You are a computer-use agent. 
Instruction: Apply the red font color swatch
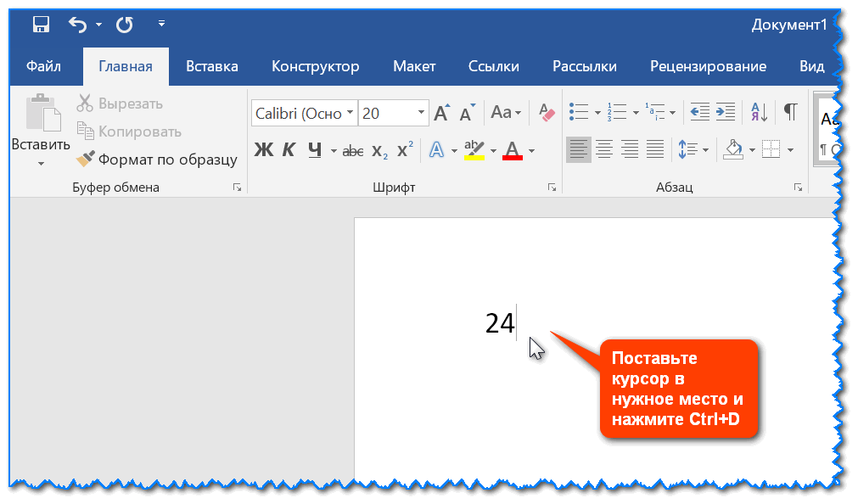[513, 151]
